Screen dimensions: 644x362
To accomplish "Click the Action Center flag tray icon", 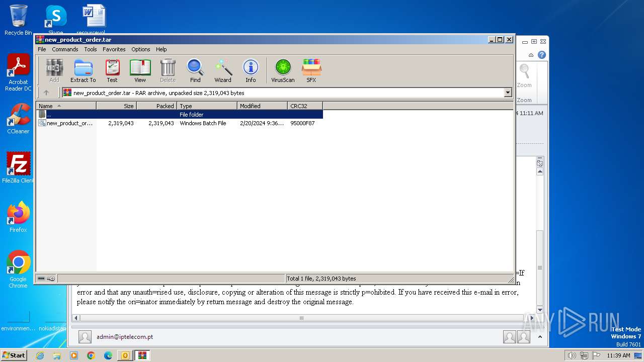I will 596,355.
